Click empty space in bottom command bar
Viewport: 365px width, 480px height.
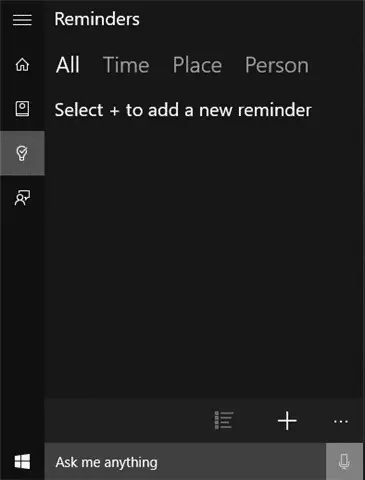[127, 421]
